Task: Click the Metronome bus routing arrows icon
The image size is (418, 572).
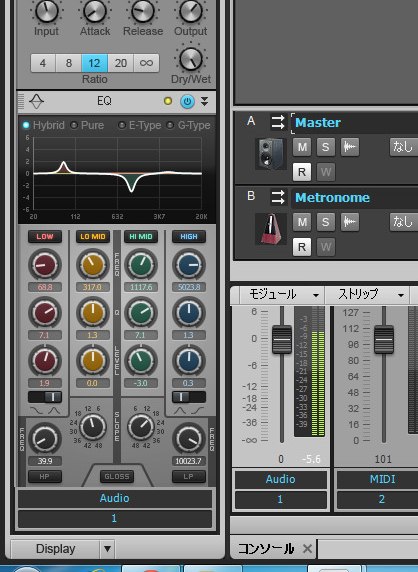Action: [278, 197]
